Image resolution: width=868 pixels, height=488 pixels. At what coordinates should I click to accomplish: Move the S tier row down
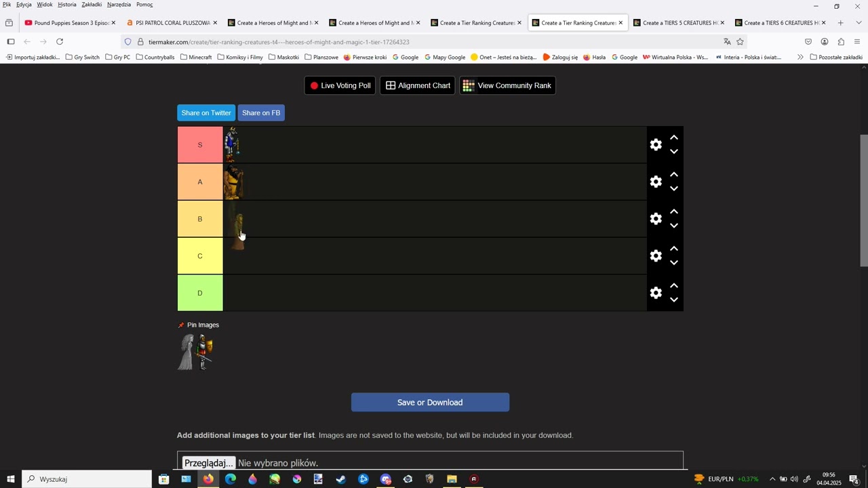(674, 152)
